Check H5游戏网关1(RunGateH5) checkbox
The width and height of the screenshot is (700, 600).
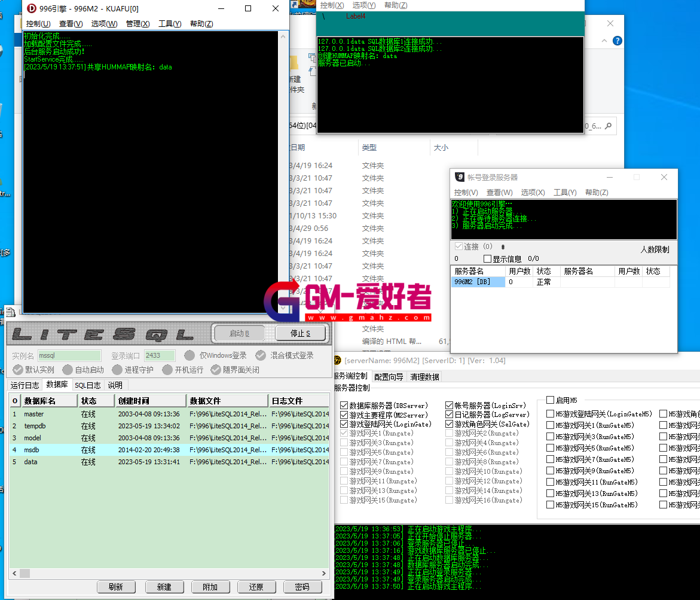click(551, 425)
